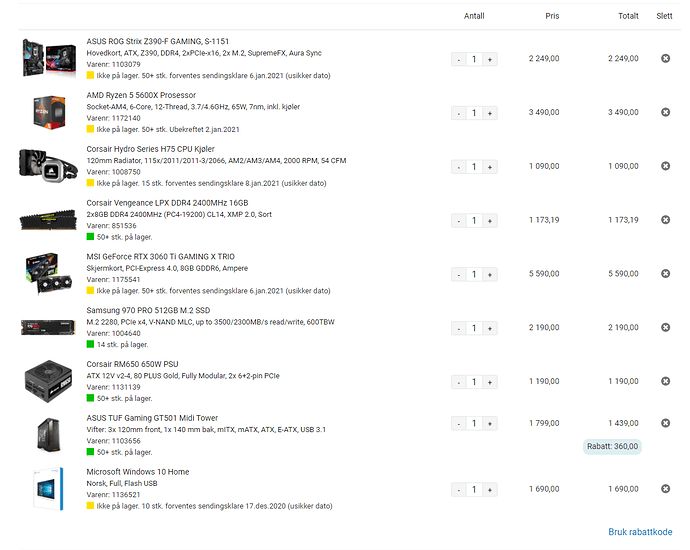Select total 1 439,00 for GT501 case
The height and width of the screenshot is (550, 690).
click(x=623, y=423)
